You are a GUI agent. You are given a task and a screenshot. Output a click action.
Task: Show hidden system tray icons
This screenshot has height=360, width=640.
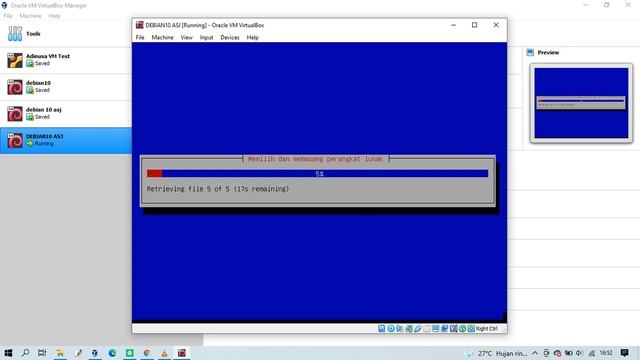535,353
